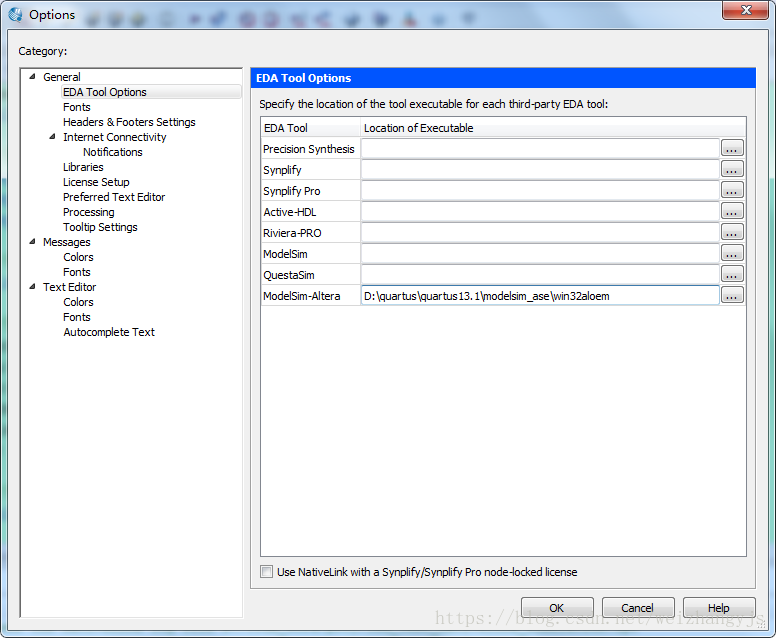Browse for Active-HDL executable location
This screenshot has height=638, width=776.
pyautogui.click(x=732, y=211)
